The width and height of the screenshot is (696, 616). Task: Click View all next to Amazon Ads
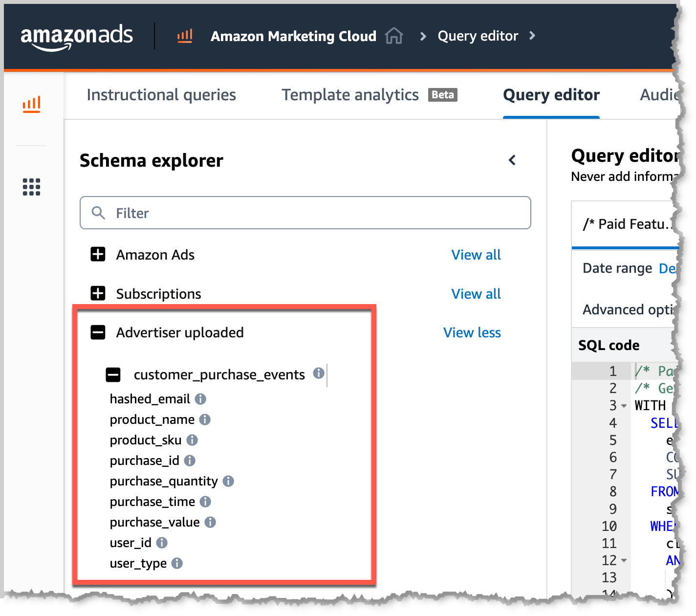pyautogui.click(x=476, y=254)
